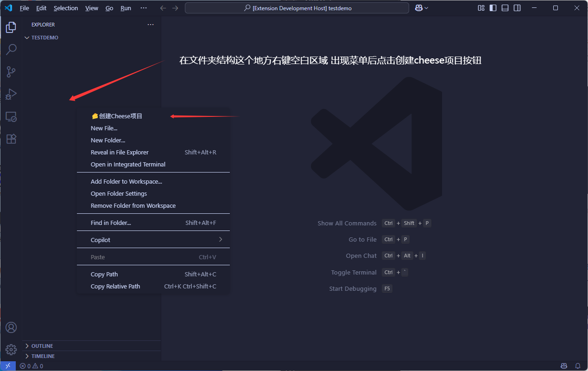Toggle the bottom panel
Screen dimensions: 588x371
505,8
